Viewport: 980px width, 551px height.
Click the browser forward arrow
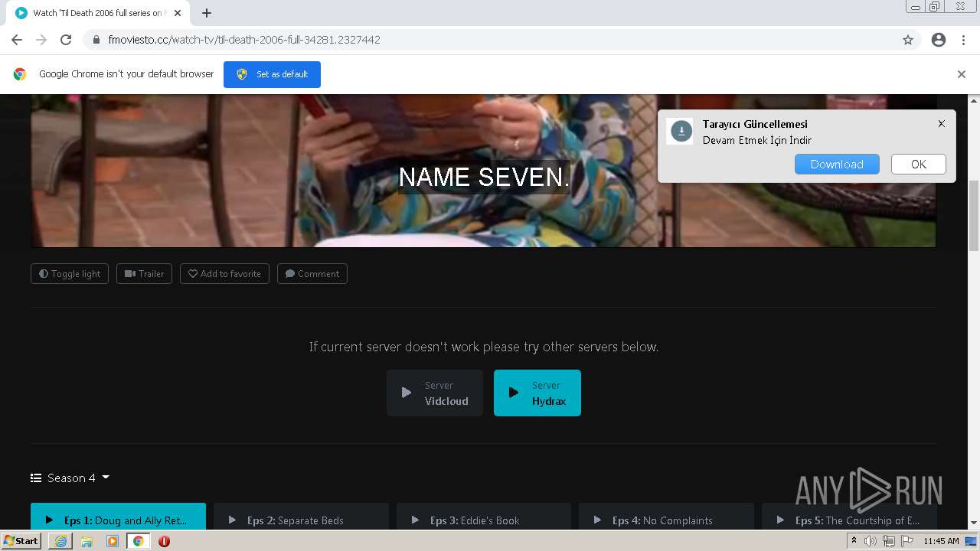[41, 40]
